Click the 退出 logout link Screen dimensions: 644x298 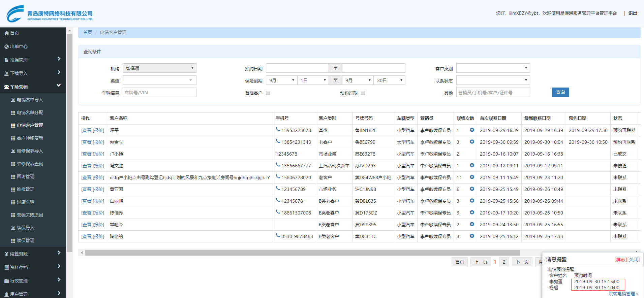tap(633, 13)
